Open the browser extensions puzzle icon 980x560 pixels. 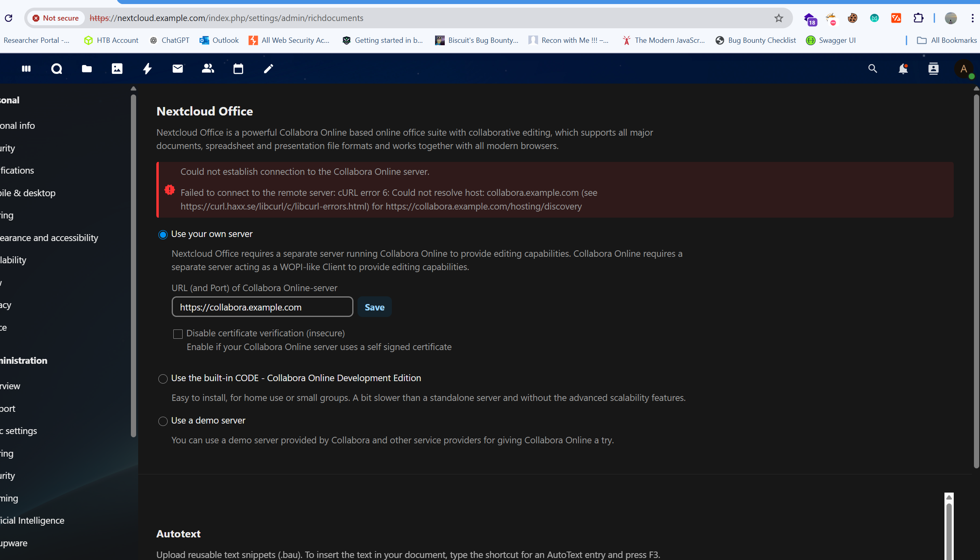(x=918, y=18)
